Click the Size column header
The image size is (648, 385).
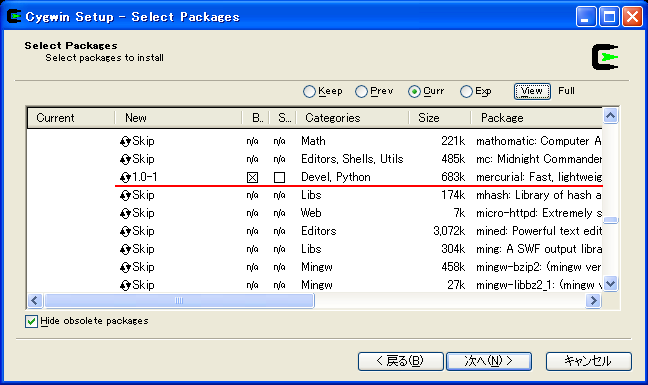tap(440, 118)
